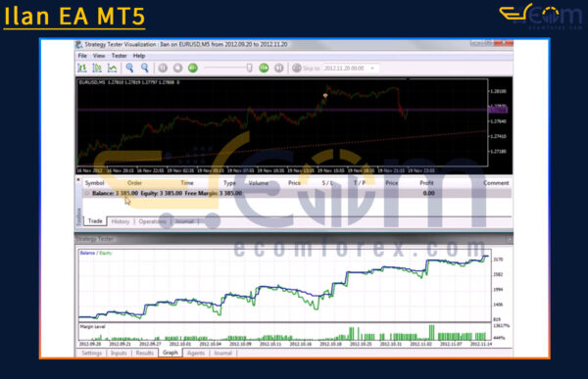The image size is (588, 379).
Task: Click the Equity legend label in graph
Action: (106, 253)
